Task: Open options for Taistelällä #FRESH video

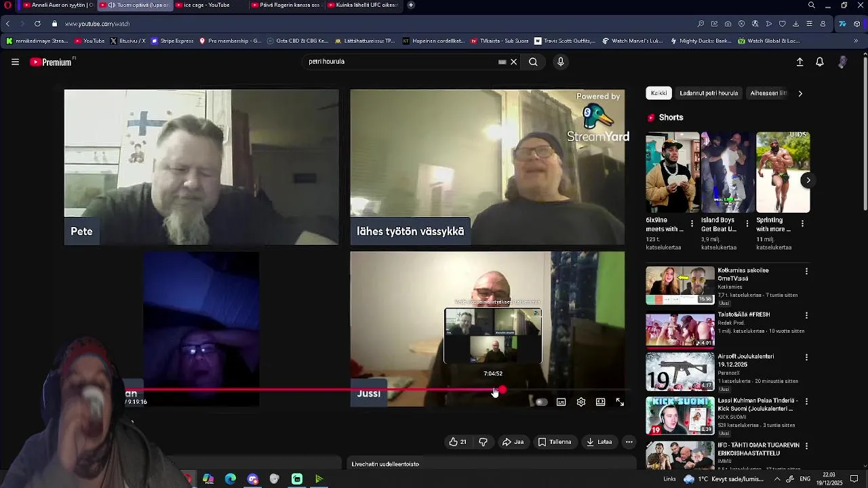Action: [x=806, y=315]
